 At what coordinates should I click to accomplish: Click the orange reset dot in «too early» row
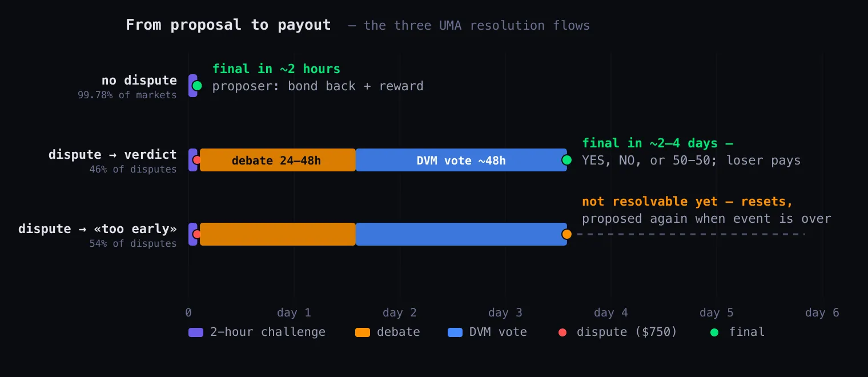tap(567, 234)
